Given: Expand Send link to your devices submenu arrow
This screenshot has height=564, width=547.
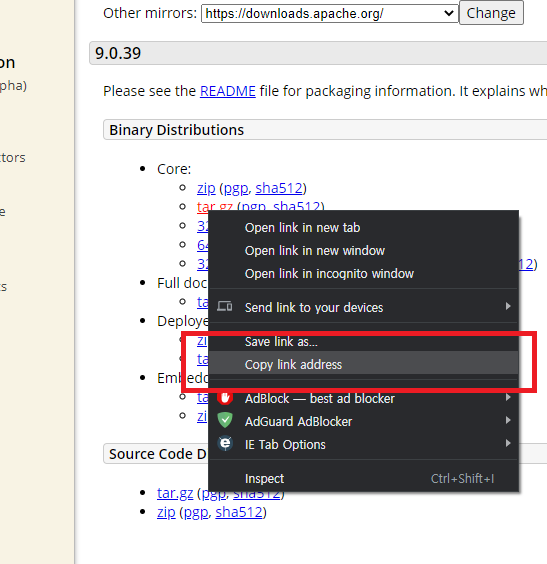Looking at the screenshot, I should click(x=508, y=306).
